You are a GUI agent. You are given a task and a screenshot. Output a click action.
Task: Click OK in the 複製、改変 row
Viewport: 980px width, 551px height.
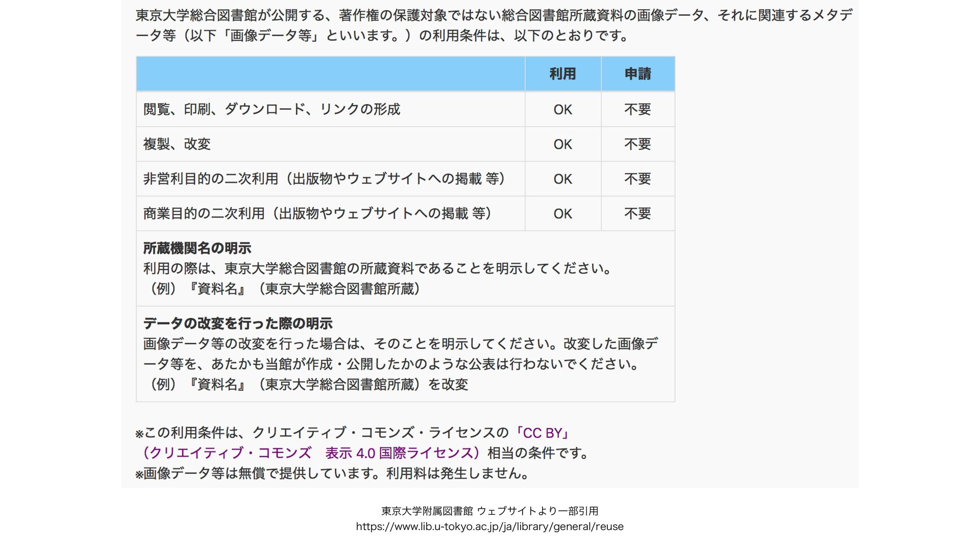pos(562,144)
